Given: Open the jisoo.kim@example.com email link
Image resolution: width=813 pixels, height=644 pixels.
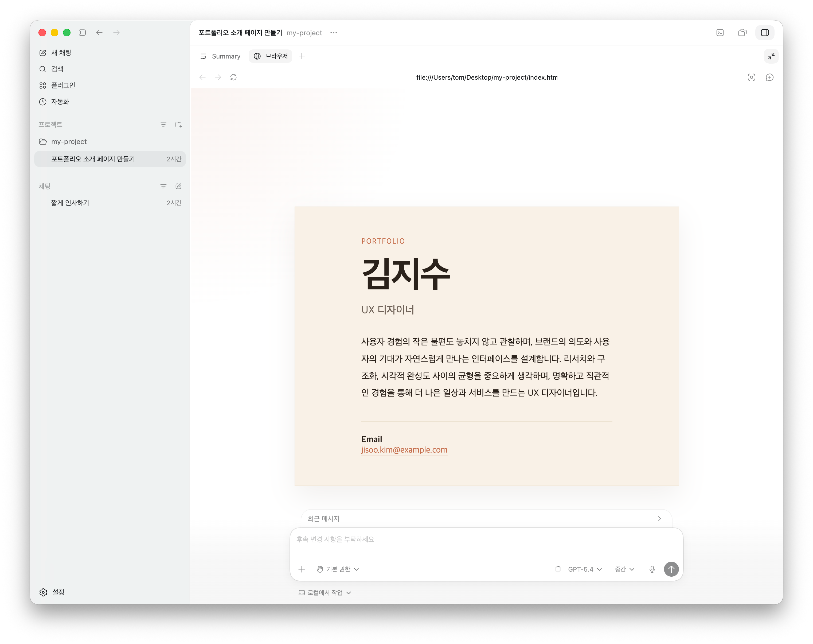Looking at the screenshot, I should click(404, 450).
